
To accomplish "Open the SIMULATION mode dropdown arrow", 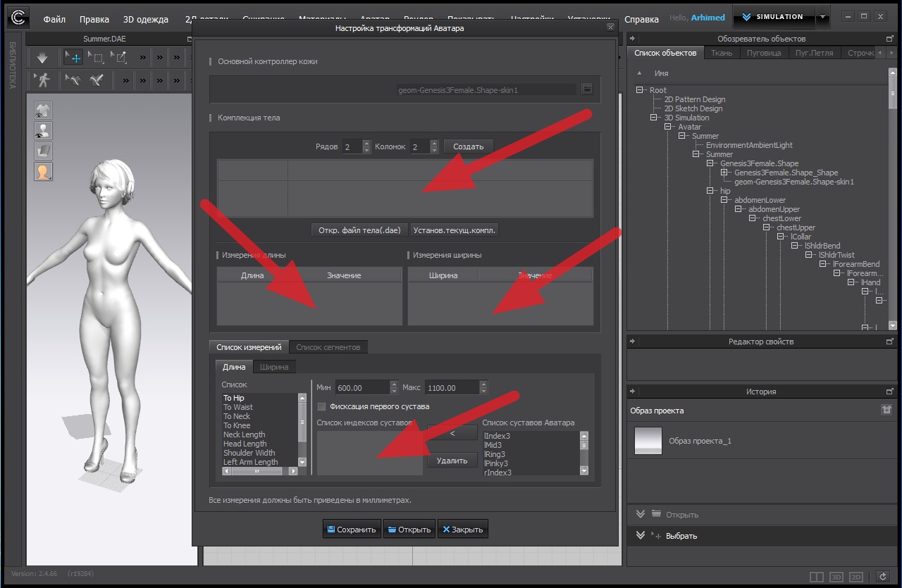I will (822, 17).
